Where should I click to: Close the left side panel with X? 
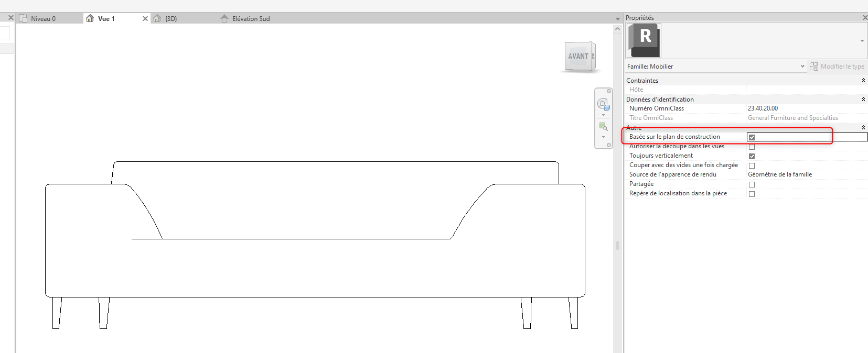(x=10, y=17)
